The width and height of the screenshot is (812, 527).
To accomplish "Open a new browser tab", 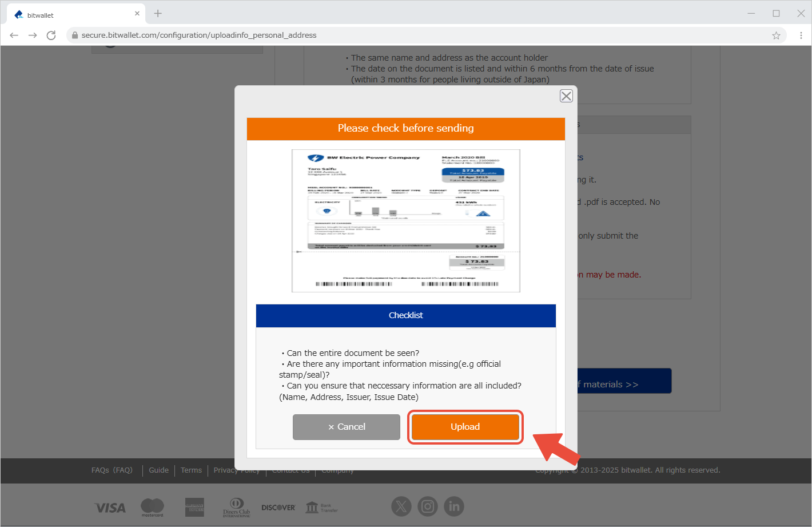I will coord(158,14).
